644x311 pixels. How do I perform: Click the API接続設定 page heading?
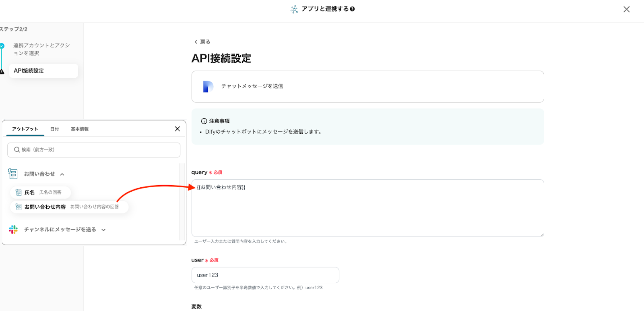pyautogui.click(x=221, y=58)
